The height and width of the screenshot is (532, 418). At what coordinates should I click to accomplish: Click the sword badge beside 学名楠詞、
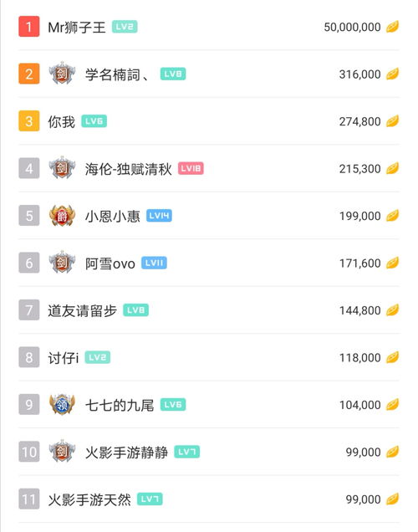click(x=62, y=74)
